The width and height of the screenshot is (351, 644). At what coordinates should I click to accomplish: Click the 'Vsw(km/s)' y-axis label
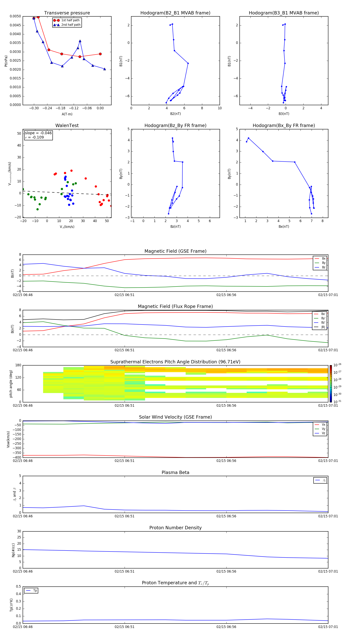coord(8,439)
